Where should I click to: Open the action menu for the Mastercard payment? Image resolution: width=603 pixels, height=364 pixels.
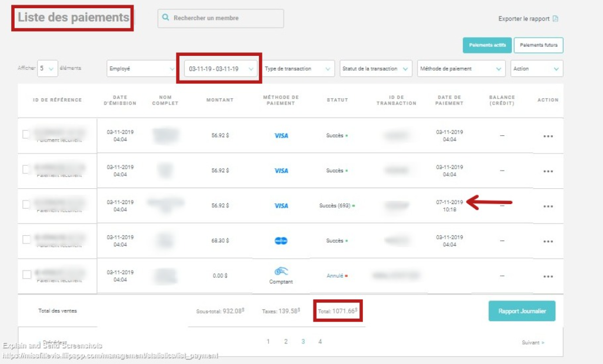coord(548,242)
